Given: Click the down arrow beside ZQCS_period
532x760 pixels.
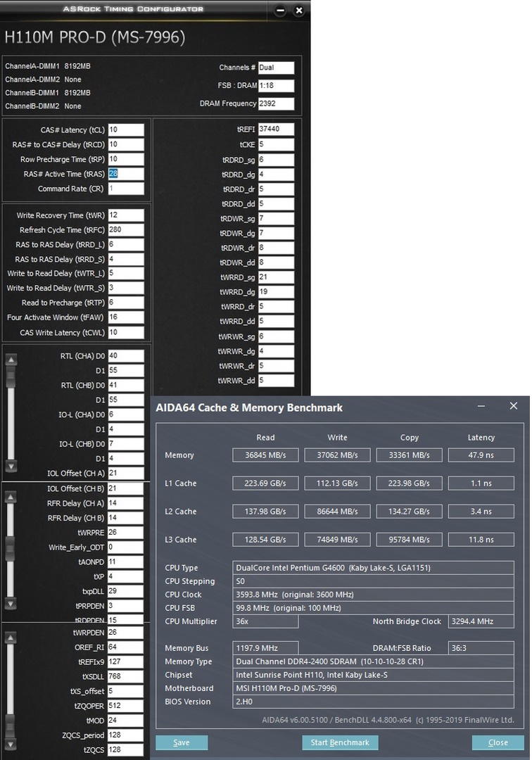Looking at the screenshot, I should 11,744.
